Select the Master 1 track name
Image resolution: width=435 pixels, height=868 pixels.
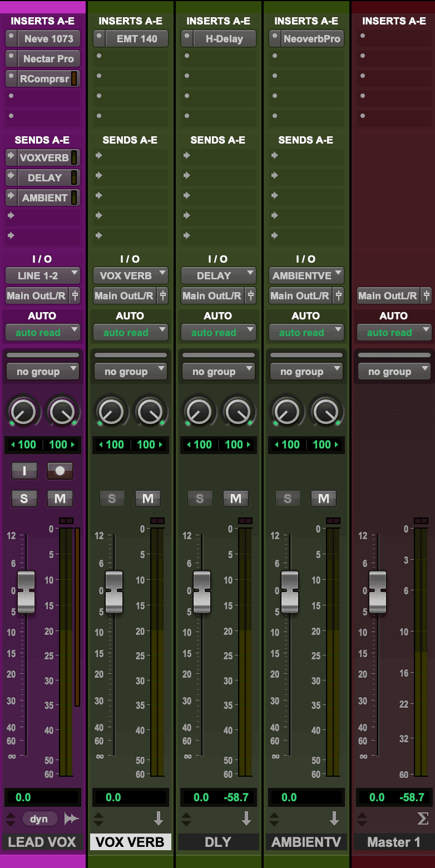[x=394, y=842]
